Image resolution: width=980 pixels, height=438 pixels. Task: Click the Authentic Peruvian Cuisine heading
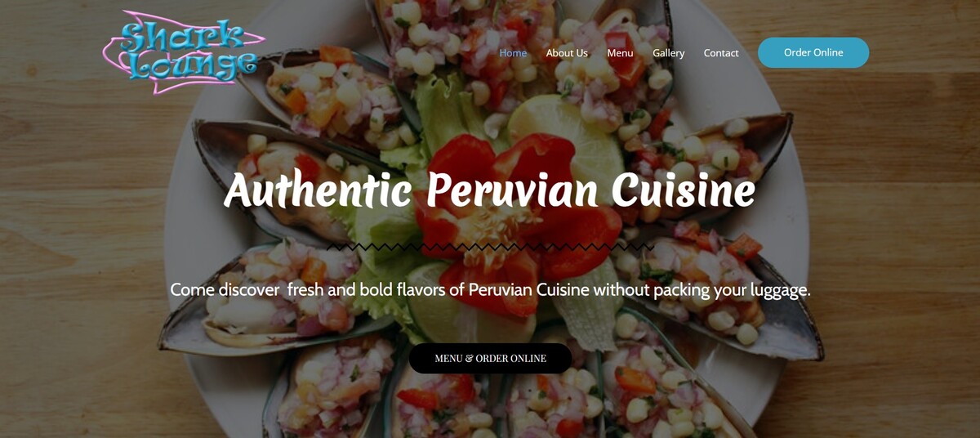click(x=489, y=190)
